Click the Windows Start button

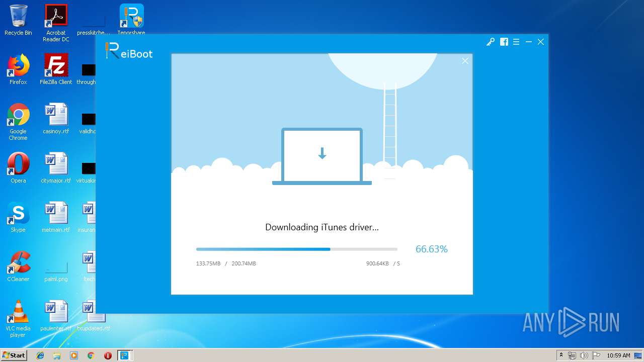point(14,355)
